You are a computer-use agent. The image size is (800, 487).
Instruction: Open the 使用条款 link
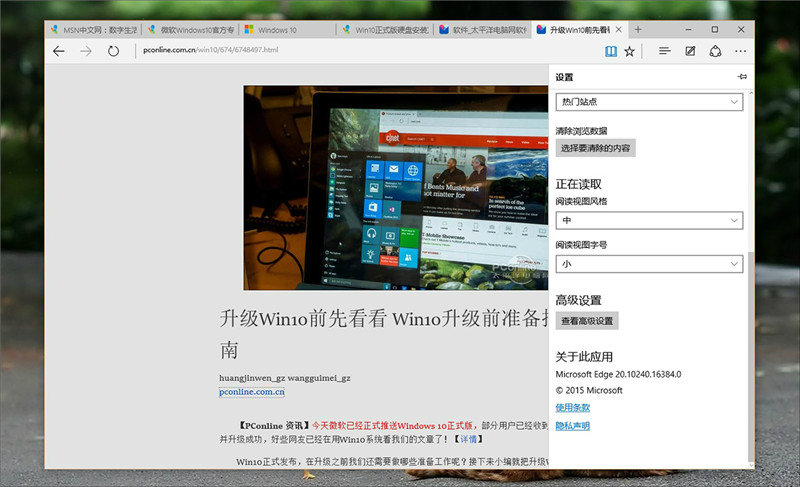[572, 407]
